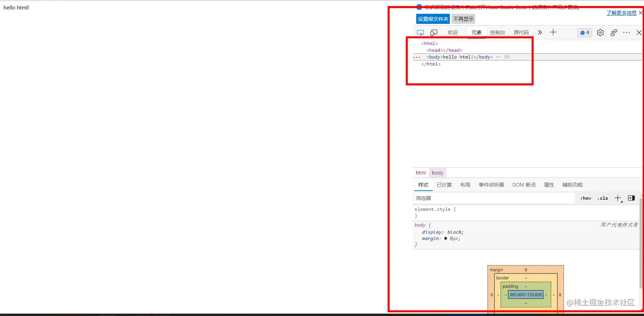Select the <head></head> node

pyautogui.click(x=444, y=50)
